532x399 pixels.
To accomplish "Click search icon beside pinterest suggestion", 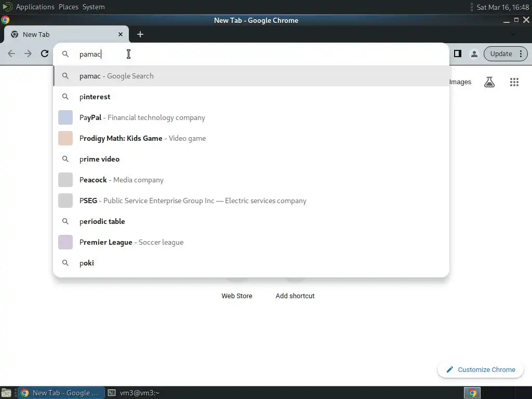I will point(65,97).
